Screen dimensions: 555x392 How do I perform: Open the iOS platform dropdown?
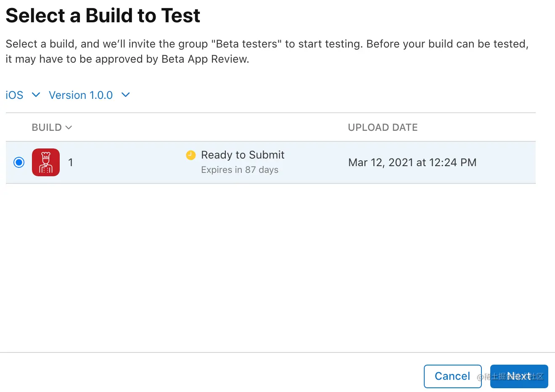(23, 95)
